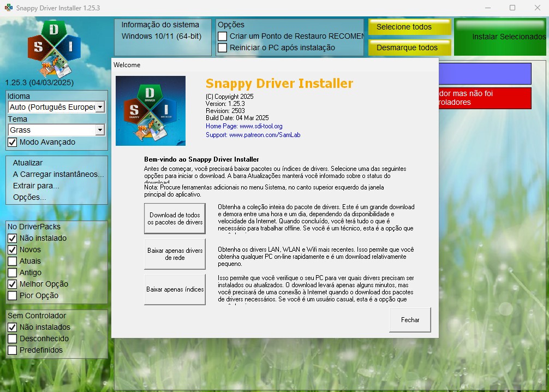Click the No DriverPacks group heading
Viewport: 549px width, 392px height.
point(34,227)
